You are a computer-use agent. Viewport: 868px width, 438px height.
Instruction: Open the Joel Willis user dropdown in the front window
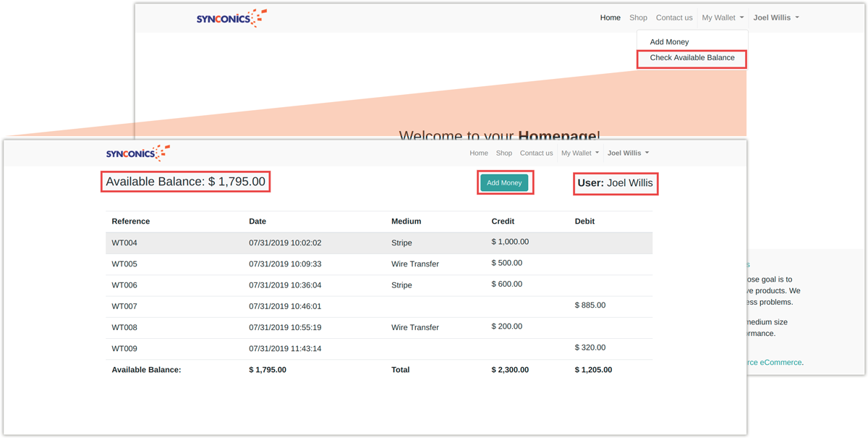(628, 153)
